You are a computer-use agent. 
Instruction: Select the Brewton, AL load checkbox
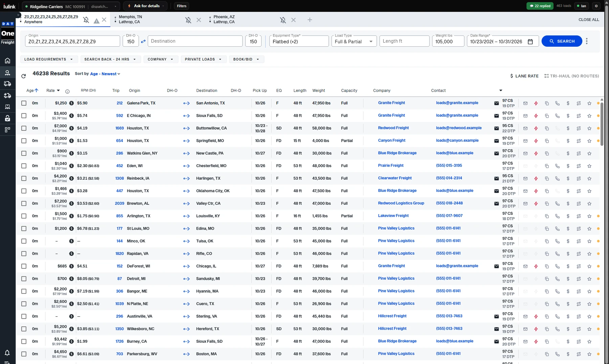(x=24, y=203)
